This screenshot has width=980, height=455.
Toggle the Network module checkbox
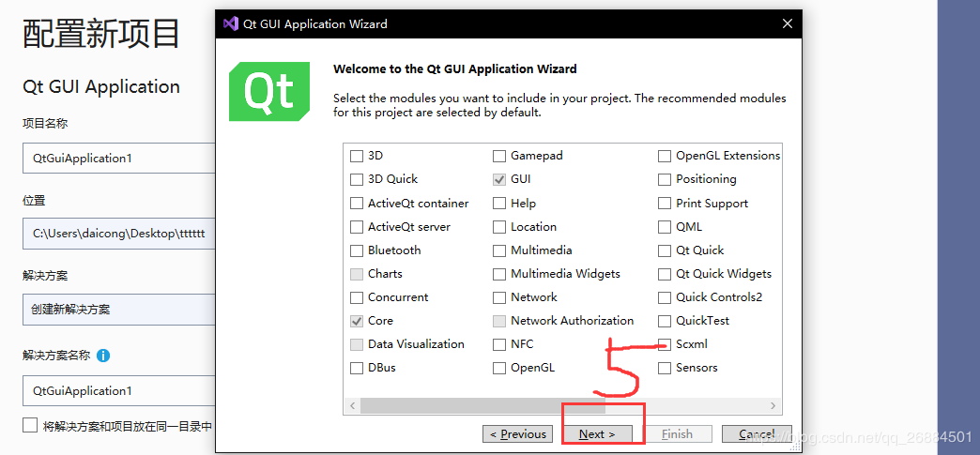(x=499, y=297)
